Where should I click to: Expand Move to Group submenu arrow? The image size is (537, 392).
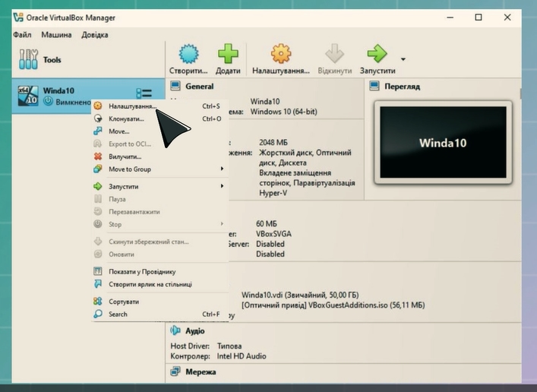(222, 169)
